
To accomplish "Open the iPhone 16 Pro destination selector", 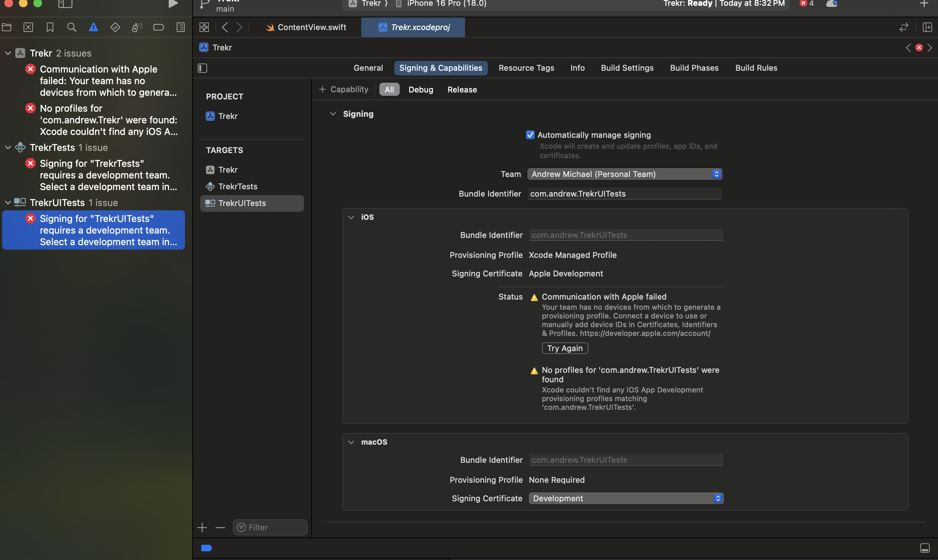I will tap(441, 4).
